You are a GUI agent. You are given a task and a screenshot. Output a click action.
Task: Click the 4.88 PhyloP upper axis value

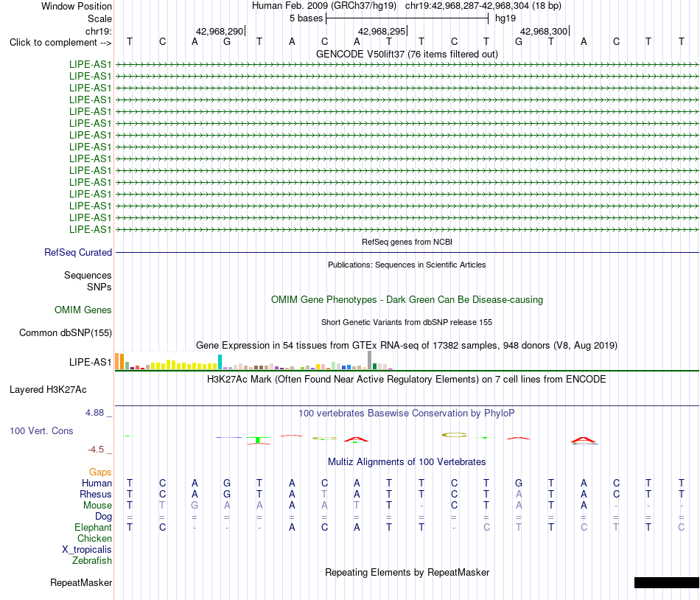[x=94, y=413]
